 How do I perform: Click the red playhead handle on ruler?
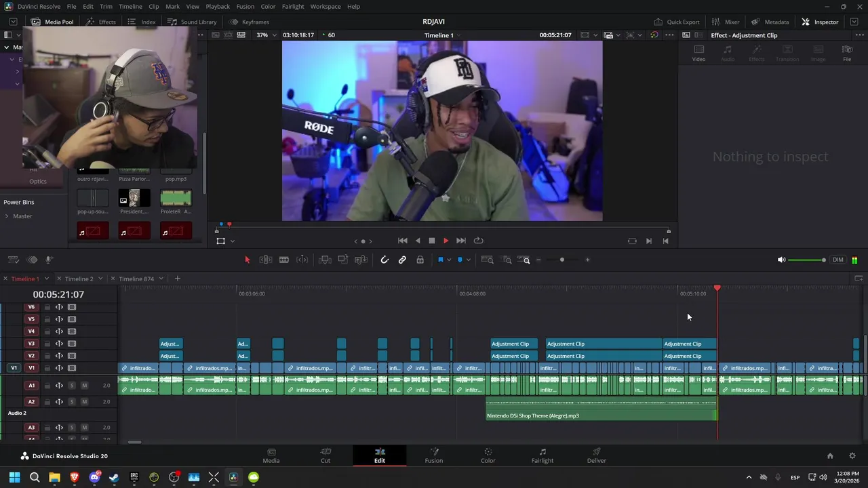click(717, 289)
